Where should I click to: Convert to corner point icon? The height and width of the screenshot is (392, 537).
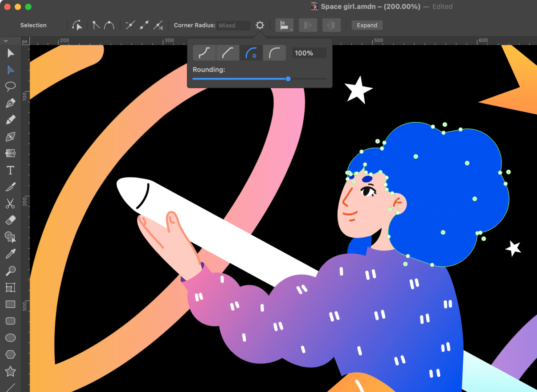pyautogui.click(x=96, y=25)
